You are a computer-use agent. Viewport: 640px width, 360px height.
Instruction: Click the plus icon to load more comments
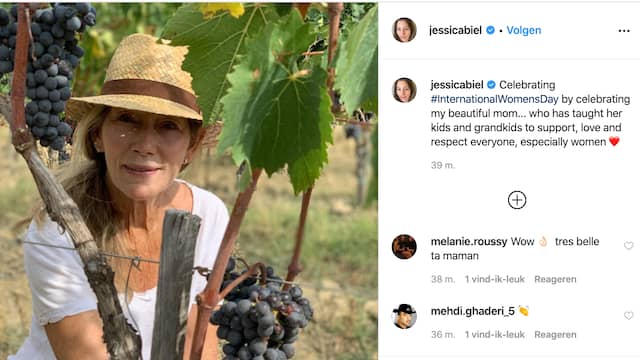click(517, 200)
